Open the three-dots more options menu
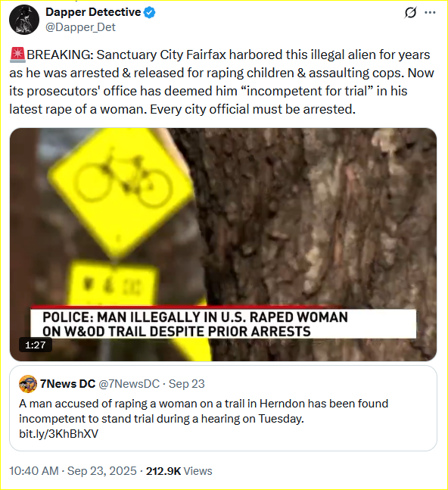Image resolution: width=448 pixels, height=490 pixels. point(430,13)
